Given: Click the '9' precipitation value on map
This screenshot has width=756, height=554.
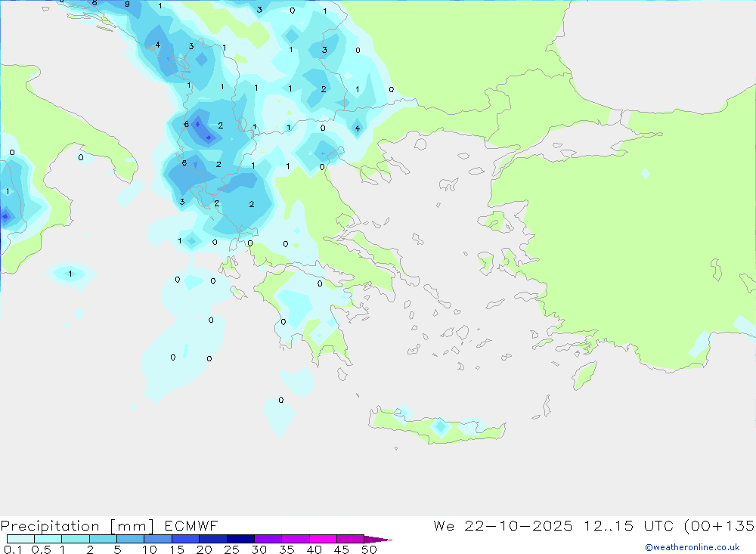Looking at the screenshot, I should 127,4.
